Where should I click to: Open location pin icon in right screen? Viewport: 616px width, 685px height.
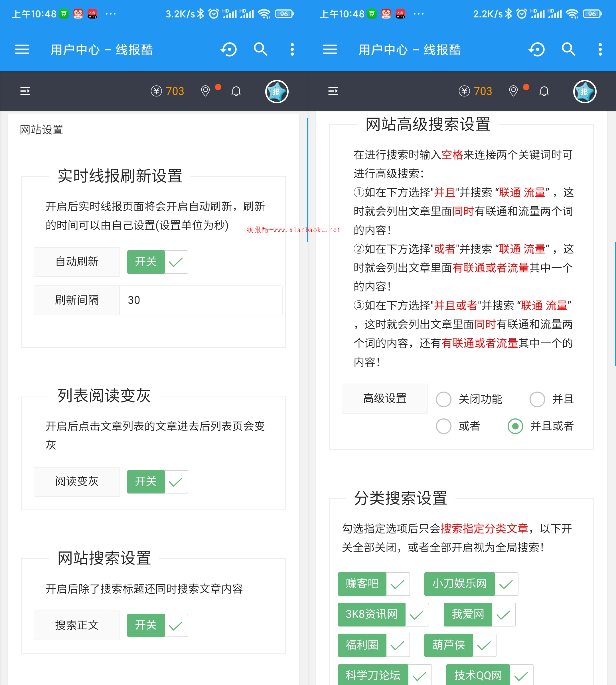(513, 91)
